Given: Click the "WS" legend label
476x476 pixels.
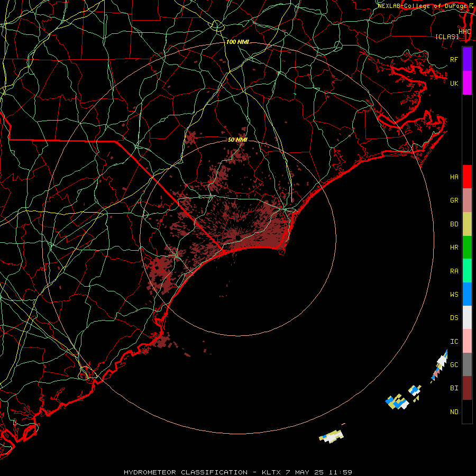Looking at the screenshot, I should coord(454,295).
